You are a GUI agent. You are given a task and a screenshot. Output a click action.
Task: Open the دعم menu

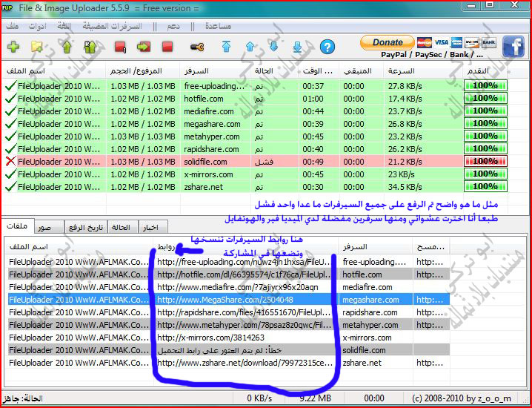coord(173,26)
